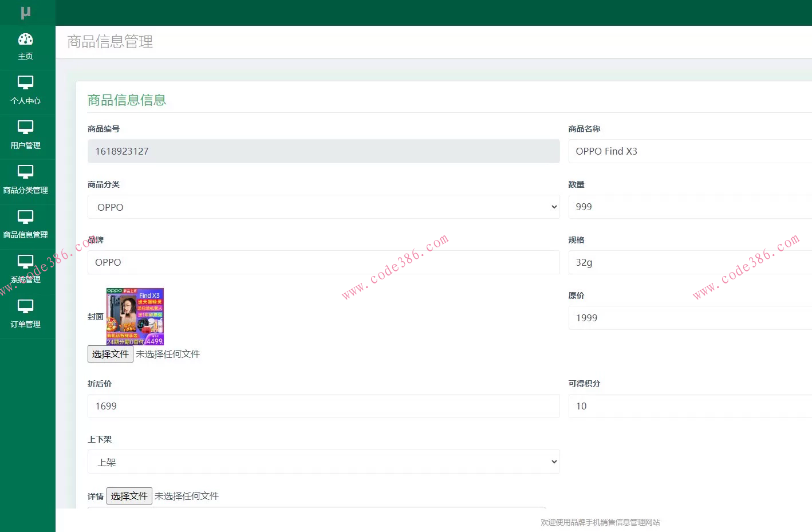Click the 商品名称 field OPPO Find X3
This screenshot has width=812, height=532.
click(x=690, y=151)
